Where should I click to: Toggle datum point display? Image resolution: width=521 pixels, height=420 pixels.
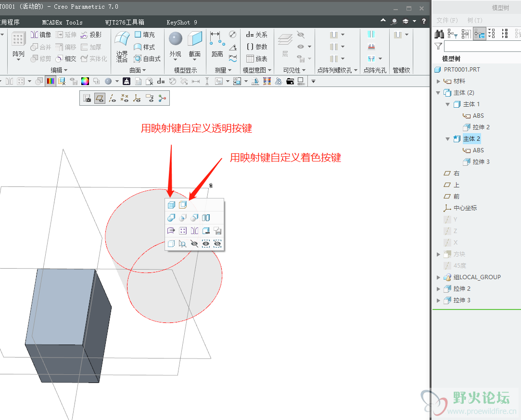125,99
